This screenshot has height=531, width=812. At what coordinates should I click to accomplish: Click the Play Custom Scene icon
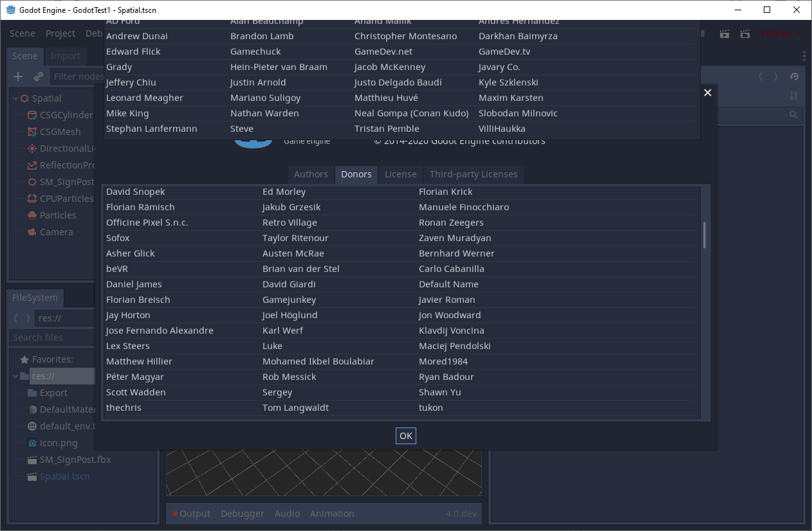point(744,33)
